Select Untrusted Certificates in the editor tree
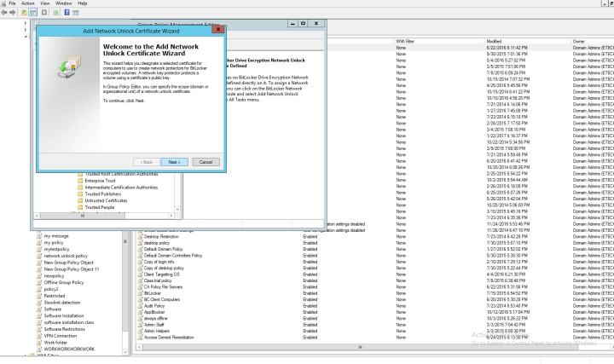This screenshot has width=614, height=364. (106, 201)
